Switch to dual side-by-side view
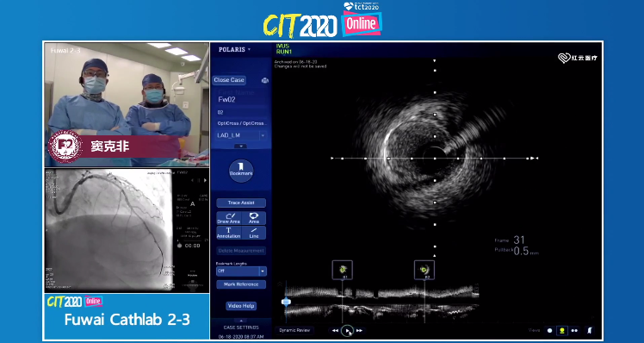The image size is (644, 343). 574,330
